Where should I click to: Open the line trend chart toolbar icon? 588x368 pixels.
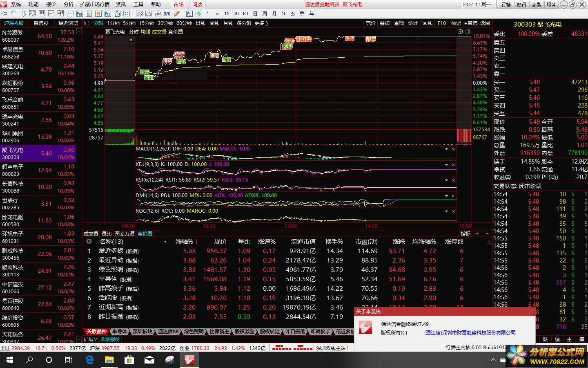tap(51, 13)
